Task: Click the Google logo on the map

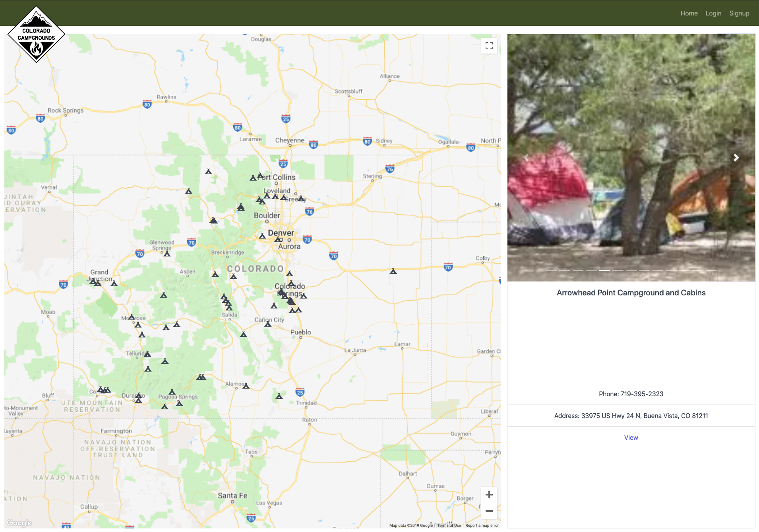Action: point(19,522)
